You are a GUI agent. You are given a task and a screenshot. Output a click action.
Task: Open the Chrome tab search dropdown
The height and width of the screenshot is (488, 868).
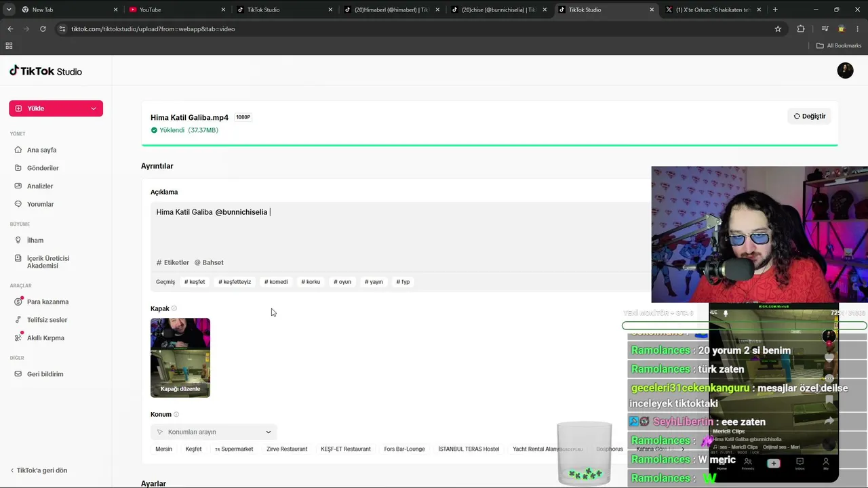9,9
